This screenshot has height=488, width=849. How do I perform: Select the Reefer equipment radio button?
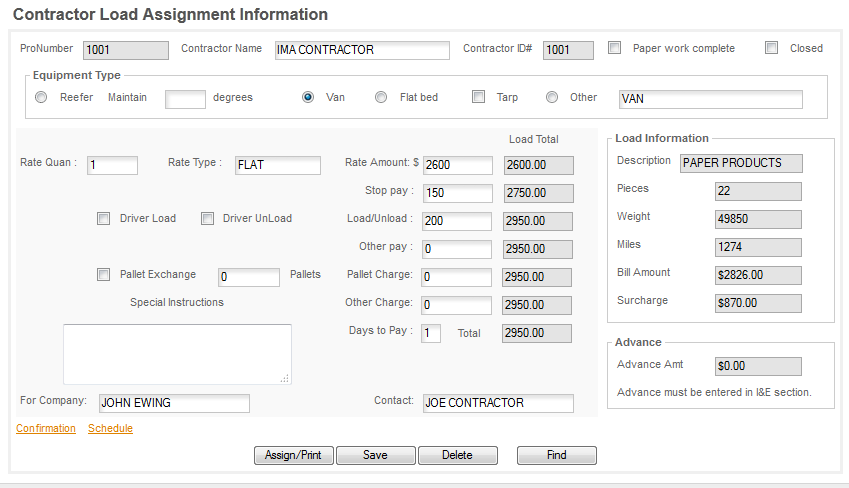pyautogui.click(x=41, y=97)
